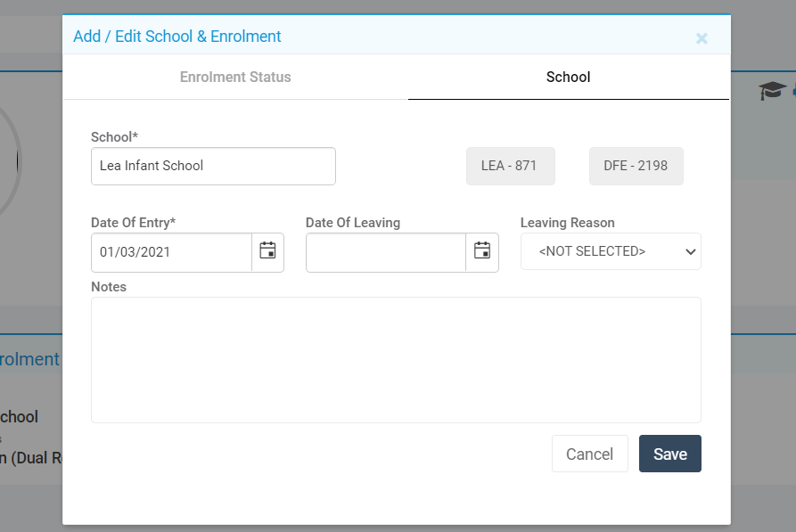The width and height of the screenshot is (796, 532).
Task: Click the Notes label
Action: [x=109, y=287]
